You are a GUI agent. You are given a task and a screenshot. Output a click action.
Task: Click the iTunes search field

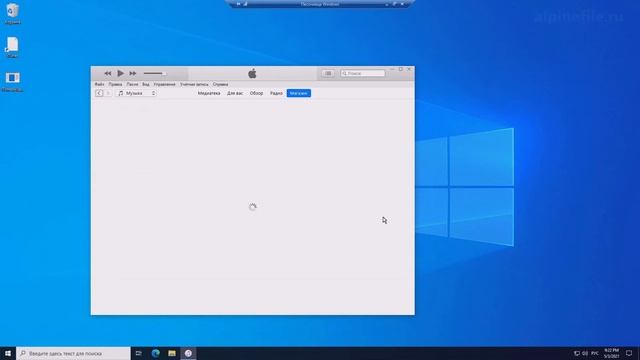[x=363, y=73]
